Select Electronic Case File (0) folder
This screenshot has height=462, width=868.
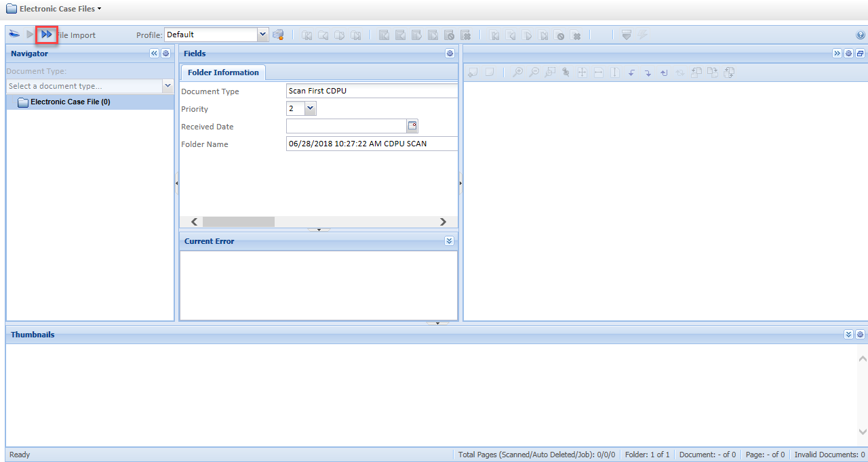click(70, 102)
